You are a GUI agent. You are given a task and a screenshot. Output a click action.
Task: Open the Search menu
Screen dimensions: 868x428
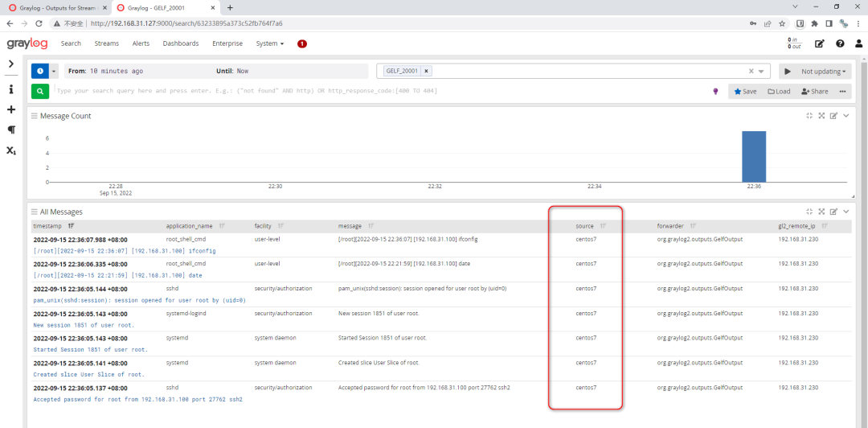[x=71, y=43]
